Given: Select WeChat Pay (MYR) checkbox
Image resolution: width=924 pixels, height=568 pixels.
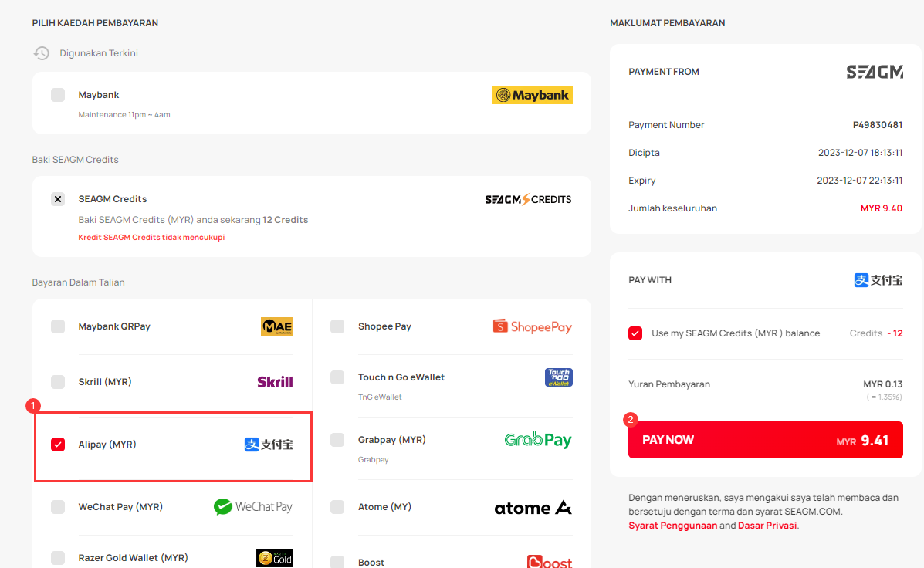Looking at the screenshot, I should pos(58,507).
